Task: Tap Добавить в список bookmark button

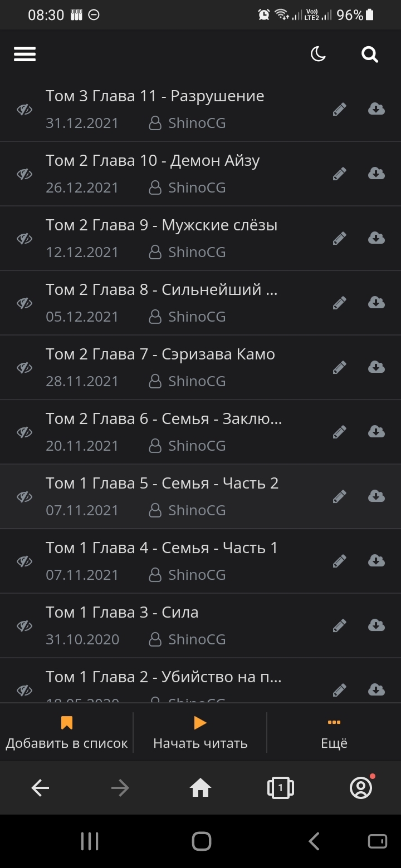Action: click(x=67, y=733)
